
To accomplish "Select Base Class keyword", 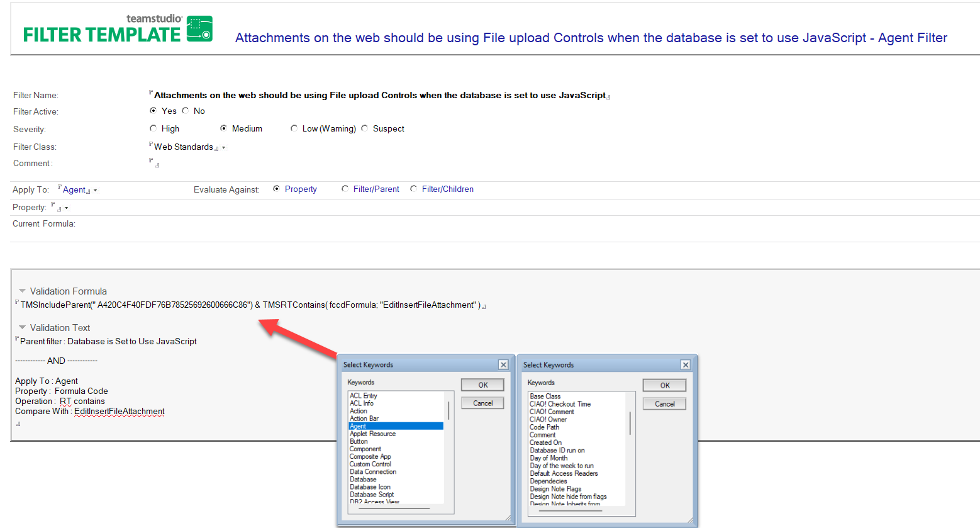I will pyautogui.click(x=545, y=396).
